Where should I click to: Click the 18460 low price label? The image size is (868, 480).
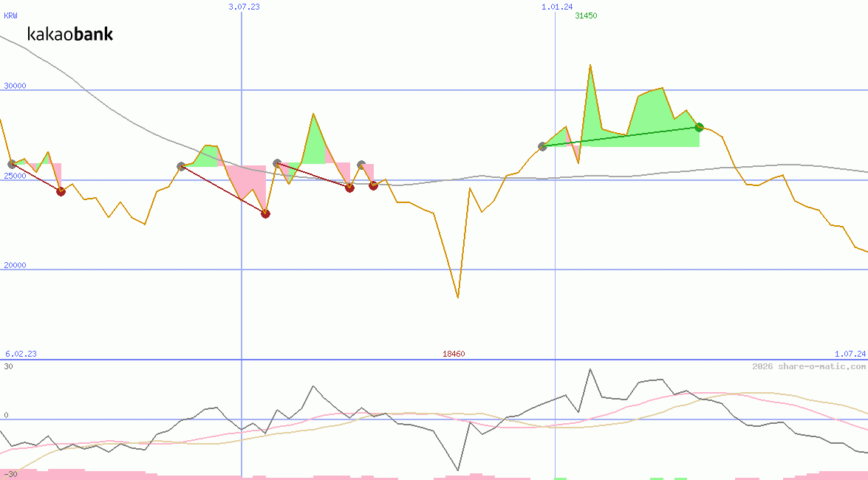(x=454, y=354)
